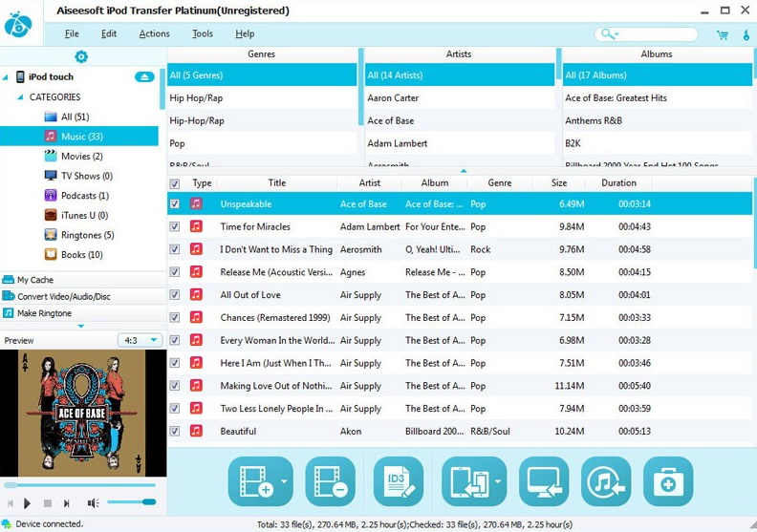Uncheck the All Out of Love checkbox

(175, 295)
